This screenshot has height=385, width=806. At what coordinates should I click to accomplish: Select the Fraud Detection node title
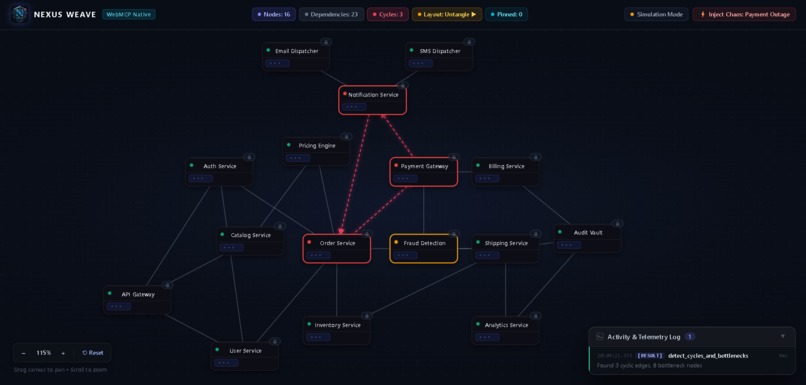tap(424, 243)
